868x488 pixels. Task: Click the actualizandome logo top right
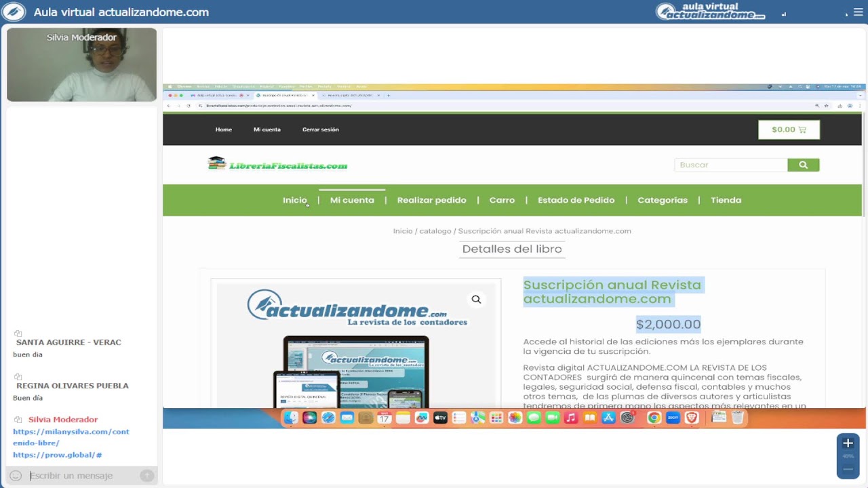click(710, 12)
